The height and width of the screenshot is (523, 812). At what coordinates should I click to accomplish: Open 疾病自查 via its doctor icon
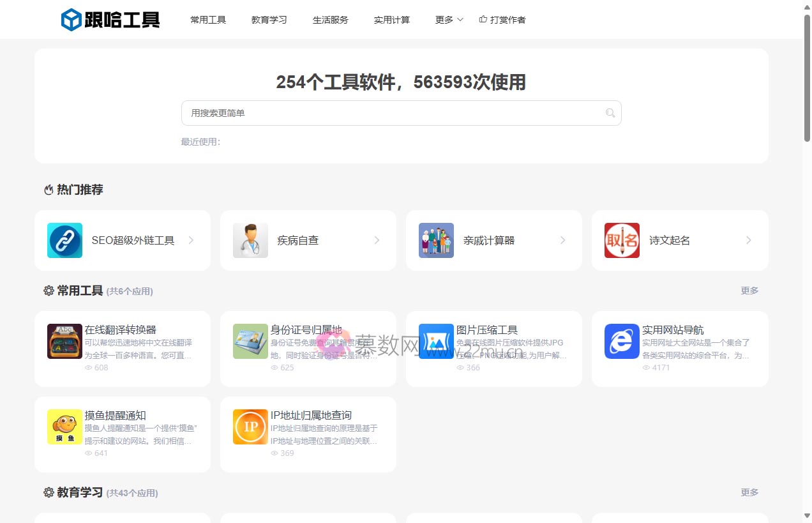pos(250,241)
